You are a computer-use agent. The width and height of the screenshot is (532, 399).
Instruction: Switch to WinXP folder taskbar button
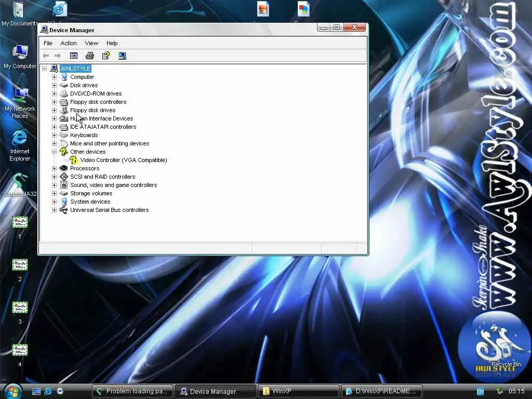click(x=299, y=391)
